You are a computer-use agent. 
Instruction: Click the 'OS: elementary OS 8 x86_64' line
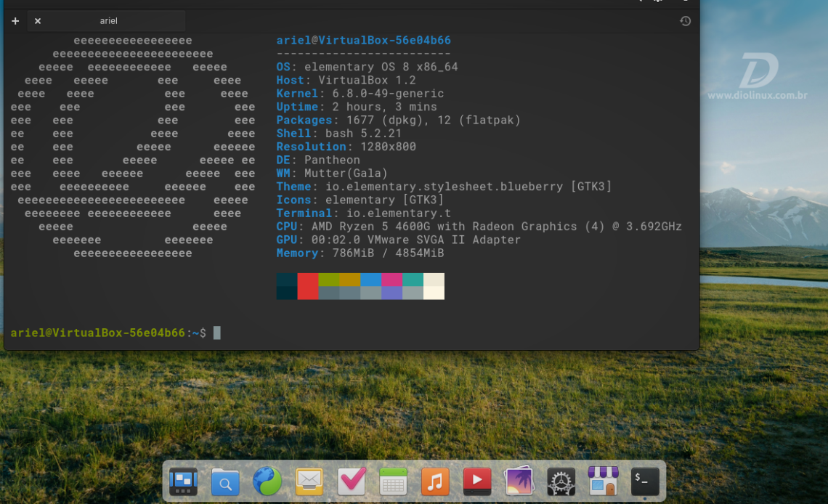367,67
